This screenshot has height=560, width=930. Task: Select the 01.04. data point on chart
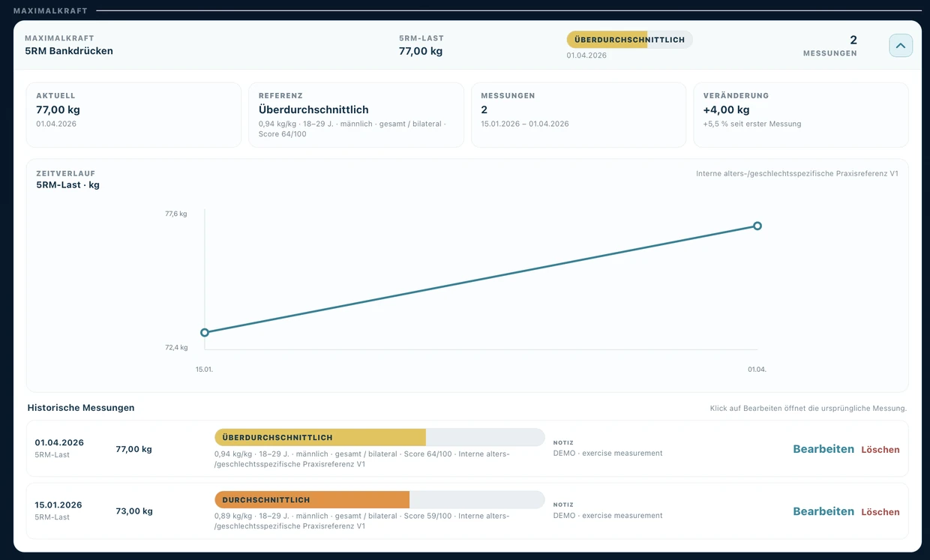[x=757, y=226]
